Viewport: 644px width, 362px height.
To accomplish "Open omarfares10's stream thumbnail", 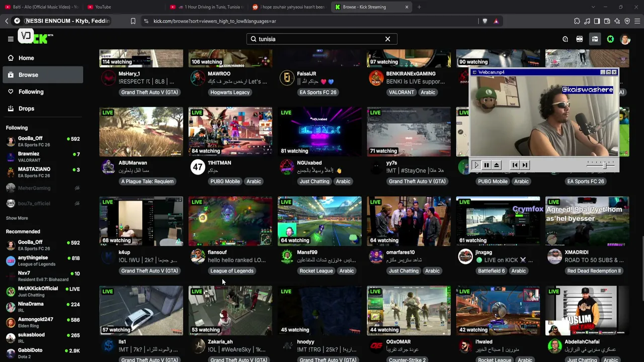I will (409, 221).
